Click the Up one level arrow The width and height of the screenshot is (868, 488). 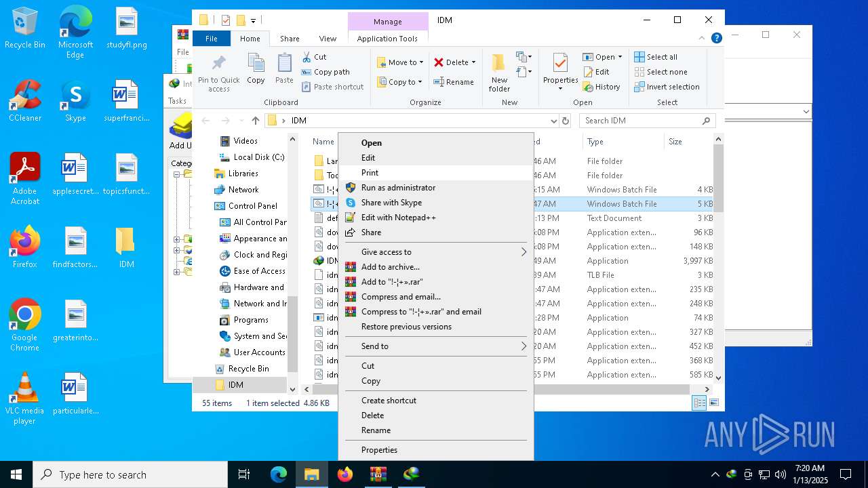click(x=255, y=121)
